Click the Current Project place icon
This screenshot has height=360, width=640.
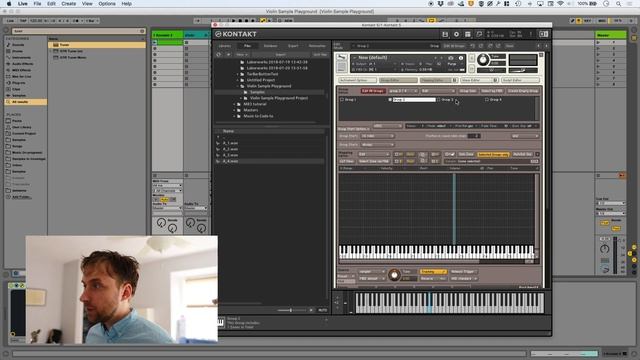tap(9, 133)
